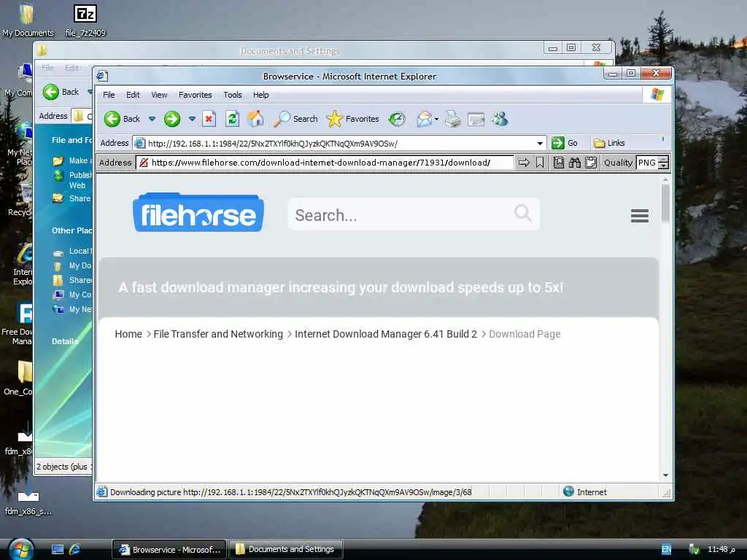
Task: Select the My Documents desktop icon
Action: coord(28,20)
